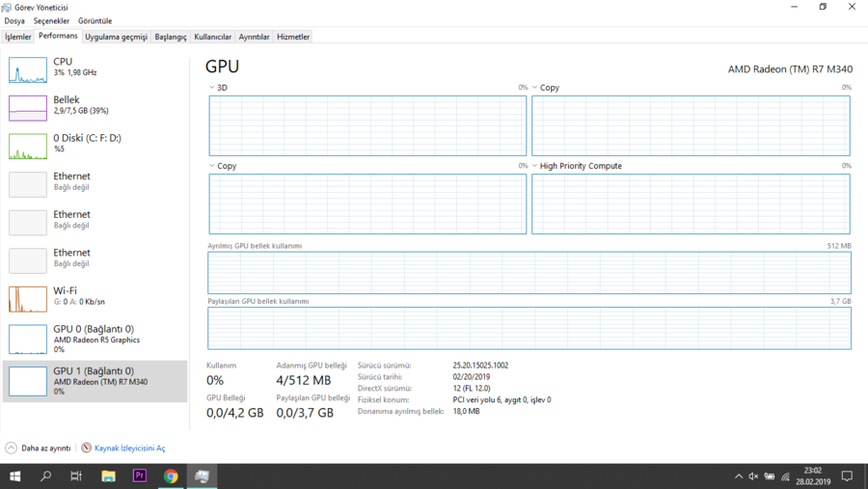Click the Resource Monitor gauge icon
Screen dimensions: 868x489
pos(87,448)
